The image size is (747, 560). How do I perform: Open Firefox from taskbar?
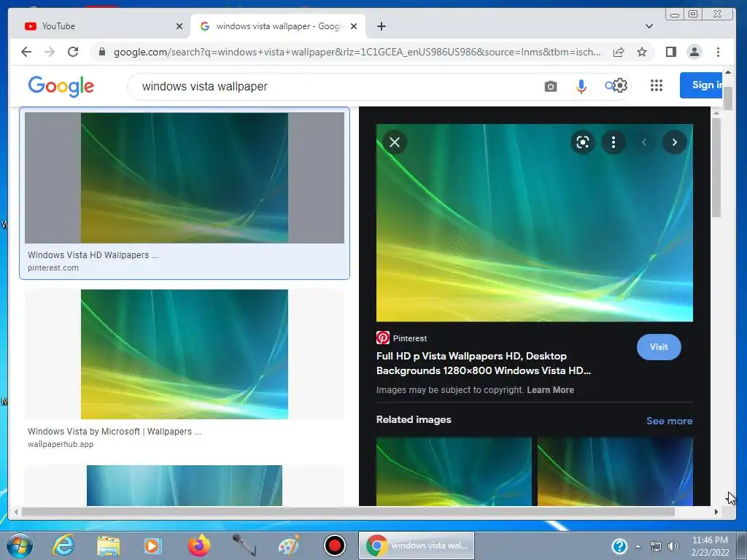pos(199,545)
